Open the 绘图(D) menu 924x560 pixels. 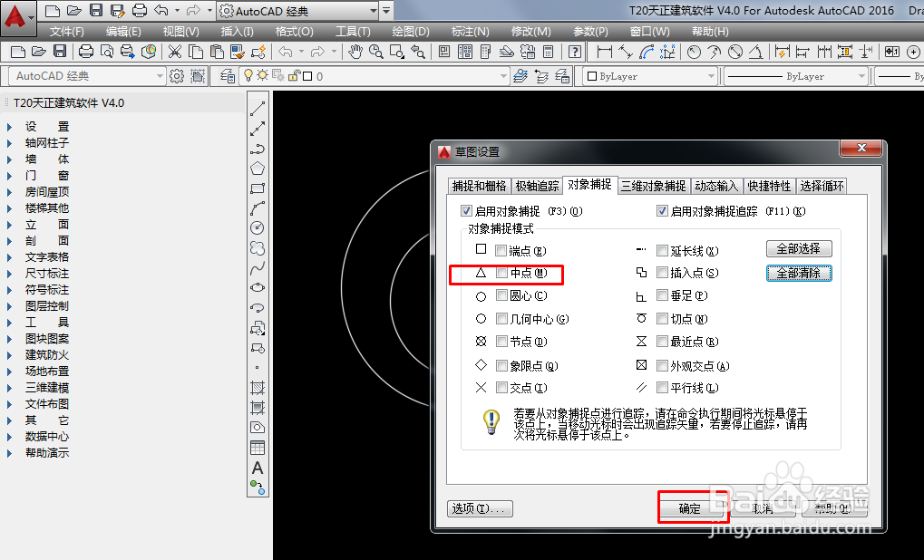tap(411, 32)
